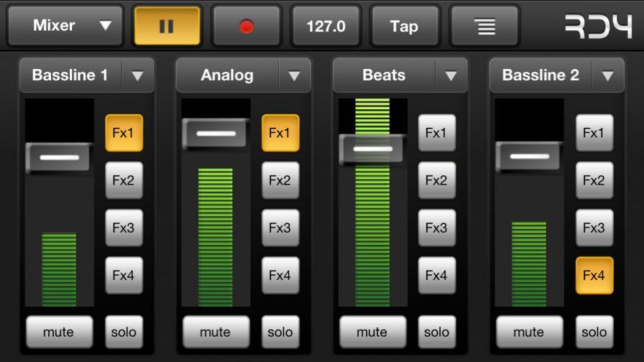Expand the Beats channel dropdown arrow
Image resolution: width=644 pixels, height=362 pixels.
pos(451,75)
